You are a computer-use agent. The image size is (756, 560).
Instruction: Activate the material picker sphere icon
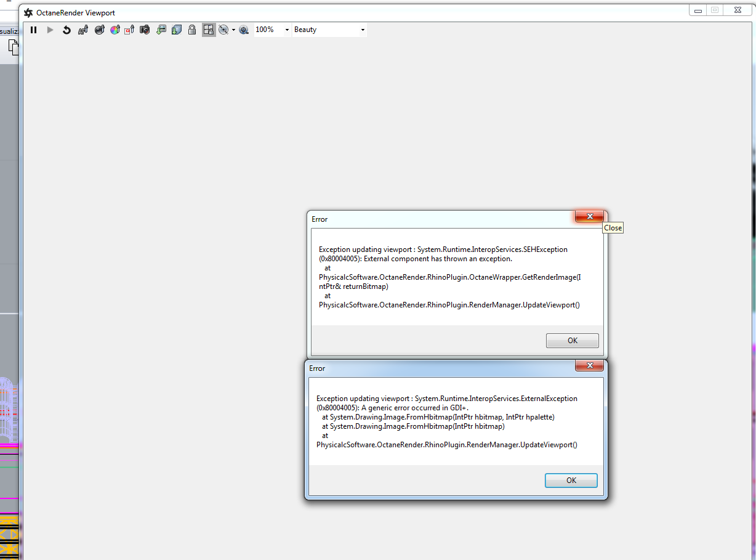pyautogui.click(x=99, y=30)
